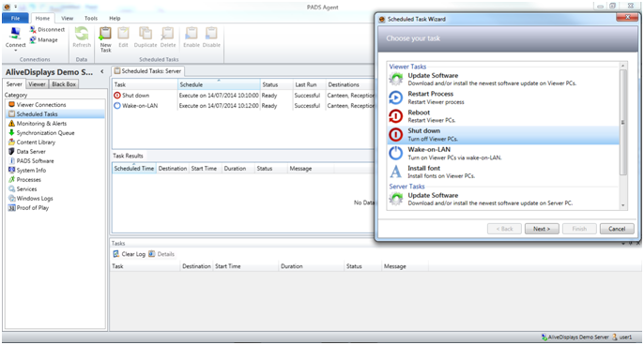The height and width of the screenshot is (345, 644).
Task: Click the Connect icon in ribbon
Action: pyautogui.click(x=15, y=34)
